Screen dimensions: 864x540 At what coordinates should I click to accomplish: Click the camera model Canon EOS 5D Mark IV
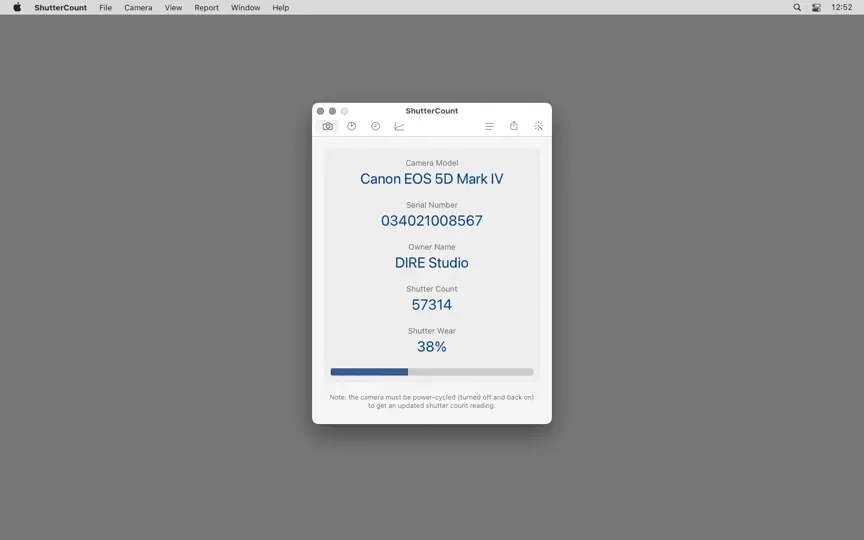pyautogui.click(x=431, y=179)
